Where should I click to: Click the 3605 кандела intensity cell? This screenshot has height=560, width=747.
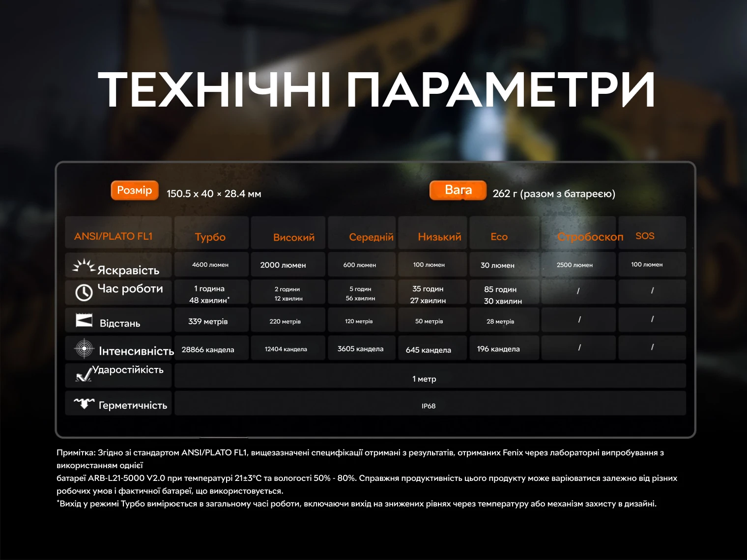pyautogui.click(x=362, y=348)
